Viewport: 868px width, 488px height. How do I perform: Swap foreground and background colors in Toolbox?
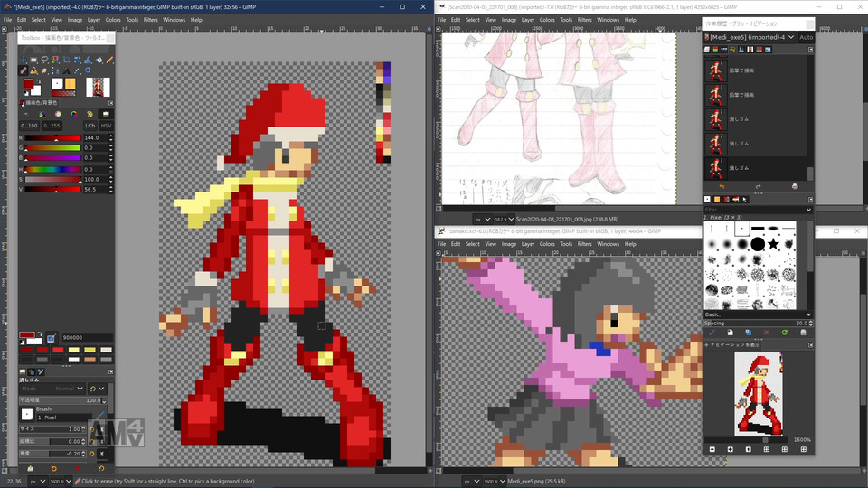38,81
